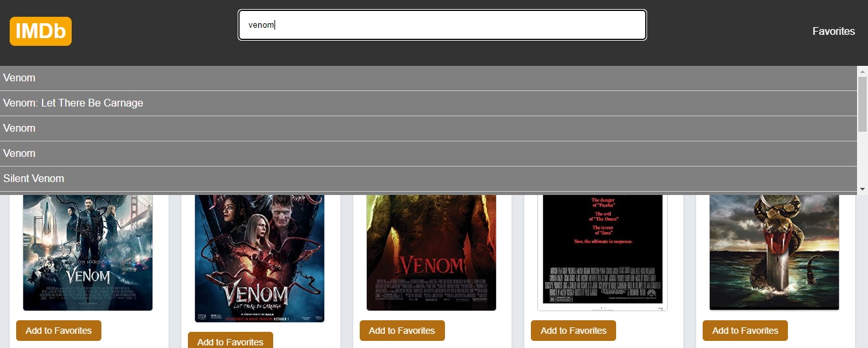Open the black poster with red taglines
The width and height of the screenshot is (868, 348).
point(603,252)
